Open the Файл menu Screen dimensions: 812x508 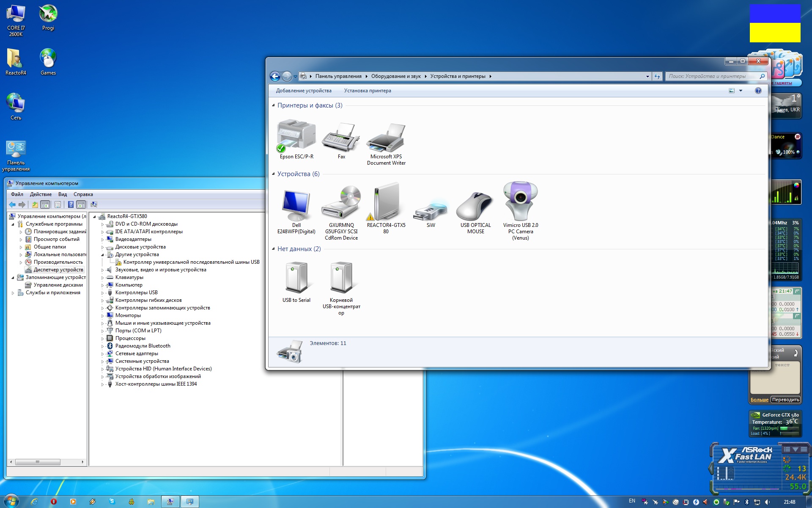[17, 194]
